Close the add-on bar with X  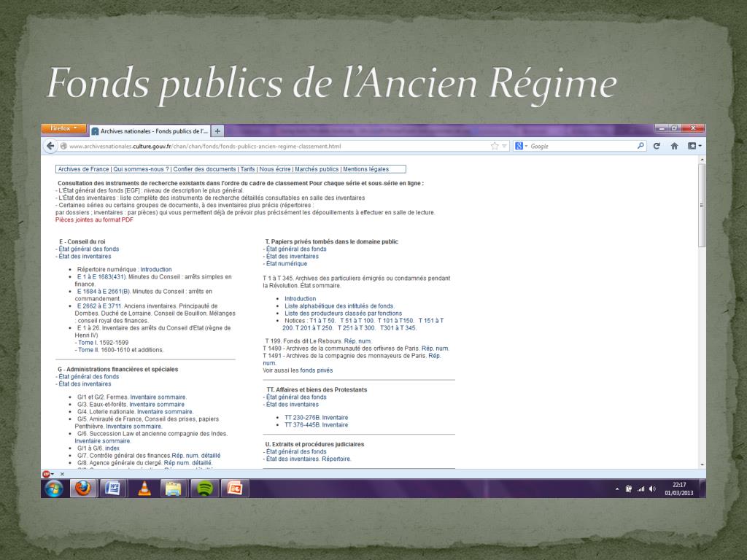(x=62, y=474)
